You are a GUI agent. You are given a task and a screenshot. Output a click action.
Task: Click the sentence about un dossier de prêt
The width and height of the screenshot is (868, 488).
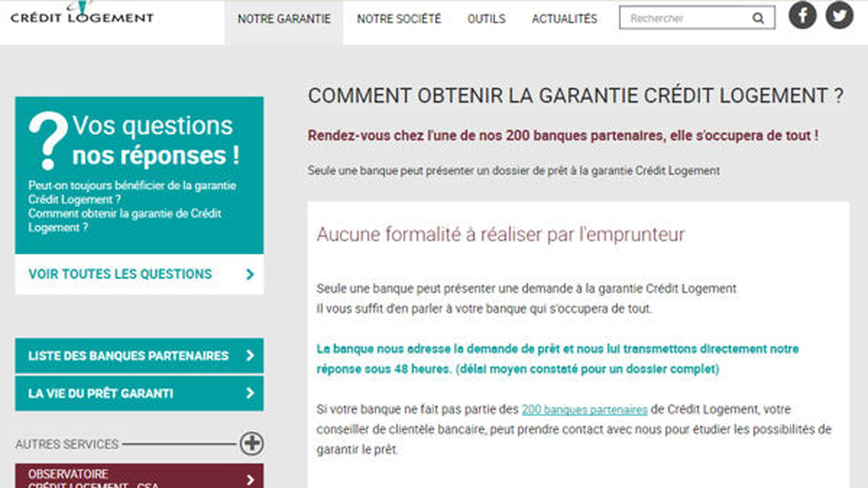(514, 171)
